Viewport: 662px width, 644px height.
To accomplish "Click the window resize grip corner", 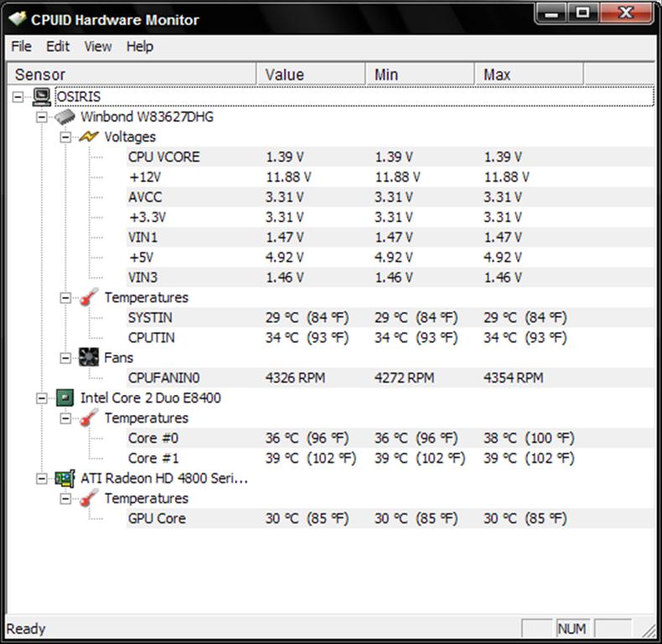I will click(648, 631).
